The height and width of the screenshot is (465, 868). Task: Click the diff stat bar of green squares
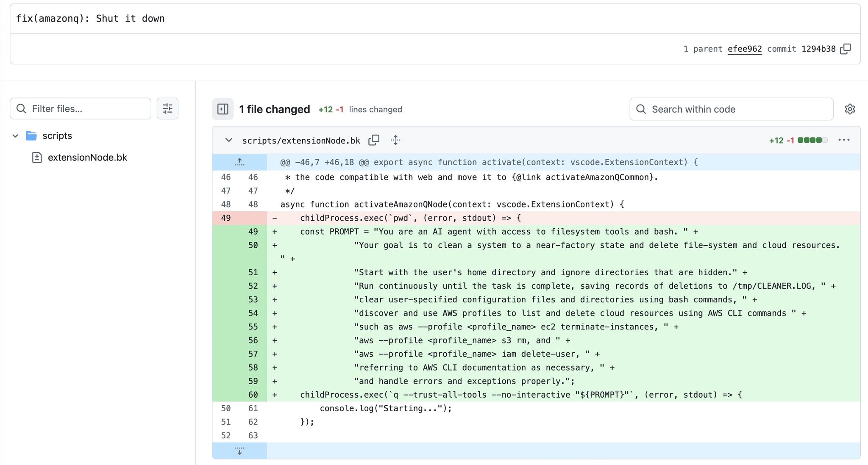coord(812,140)
